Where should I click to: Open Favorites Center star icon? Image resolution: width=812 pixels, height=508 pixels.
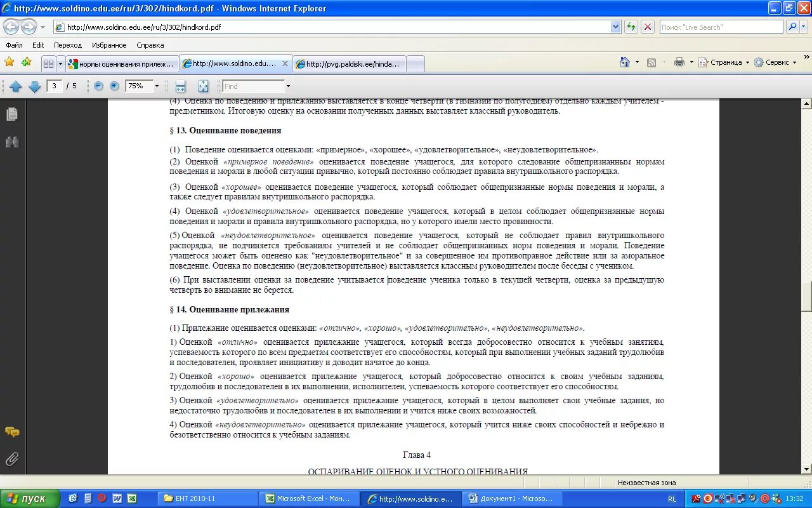[x=9, y=62]
